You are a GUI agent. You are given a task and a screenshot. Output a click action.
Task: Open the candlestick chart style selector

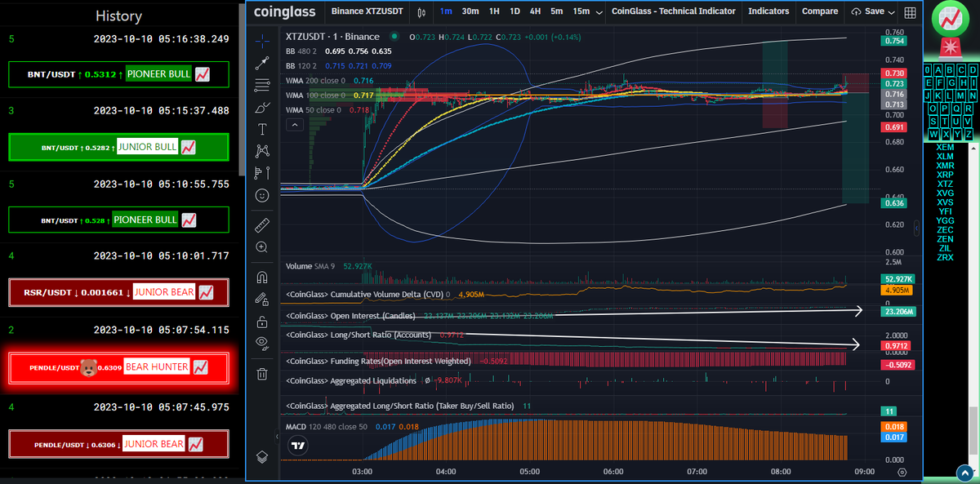pos(421,11)
